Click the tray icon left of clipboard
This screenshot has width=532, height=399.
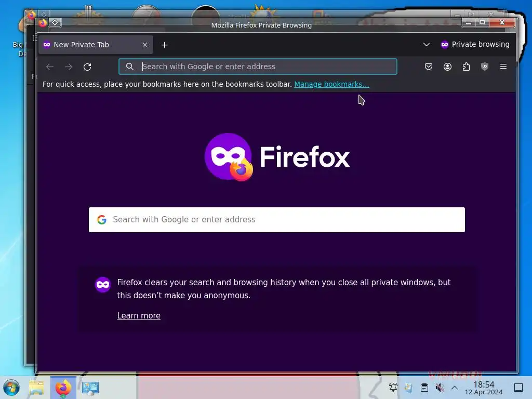click(408, 388)
